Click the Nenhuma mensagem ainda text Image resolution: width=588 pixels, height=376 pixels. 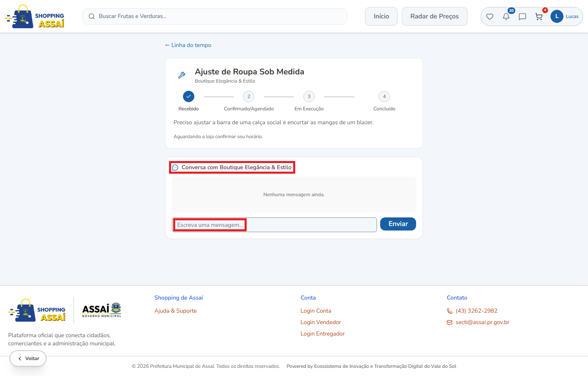[x=294, y=195]
